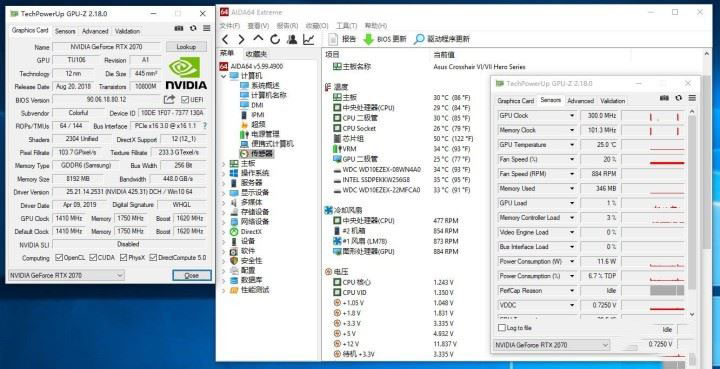Enable the Log to file checkbox
The height and width of the screenshot is (369, 720).
point(502,328)
